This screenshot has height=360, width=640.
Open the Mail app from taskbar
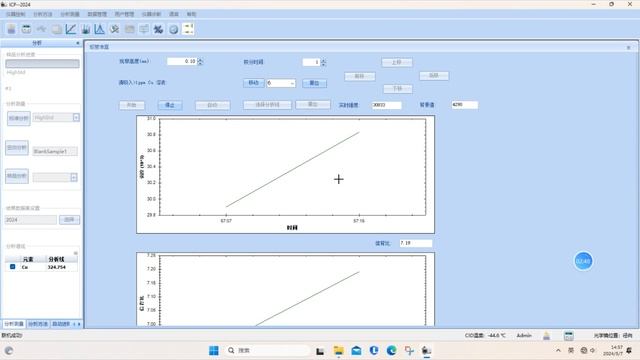[356, 351]
